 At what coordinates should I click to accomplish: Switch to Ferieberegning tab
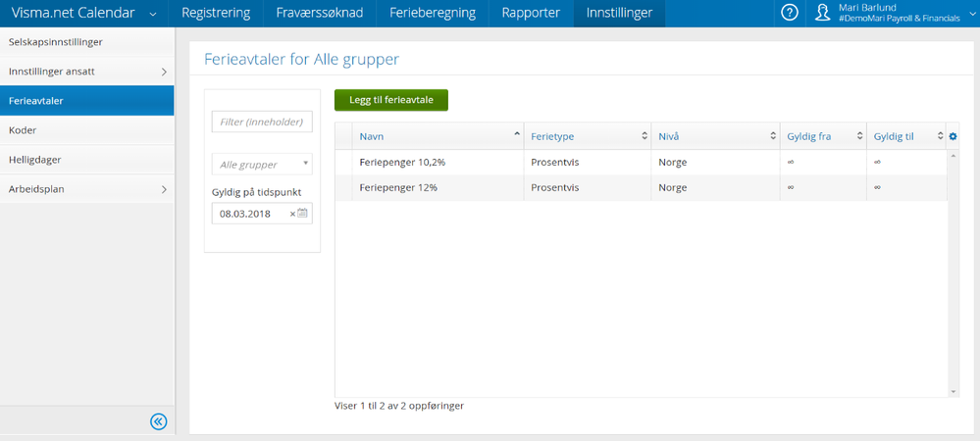(x=433, y=13)
